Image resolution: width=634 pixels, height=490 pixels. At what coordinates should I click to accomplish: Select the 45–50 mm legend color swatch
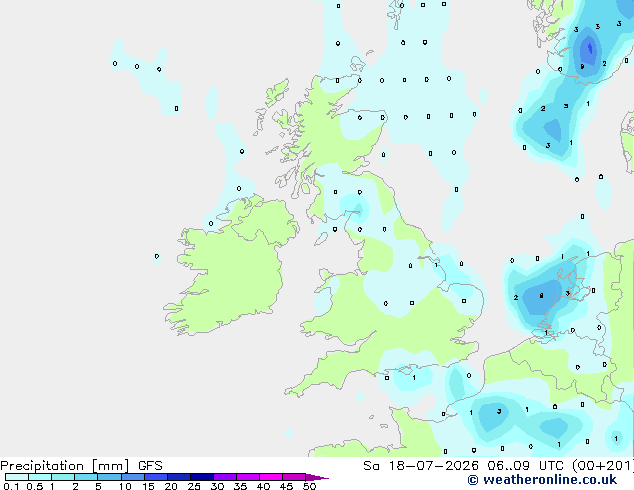294,477
